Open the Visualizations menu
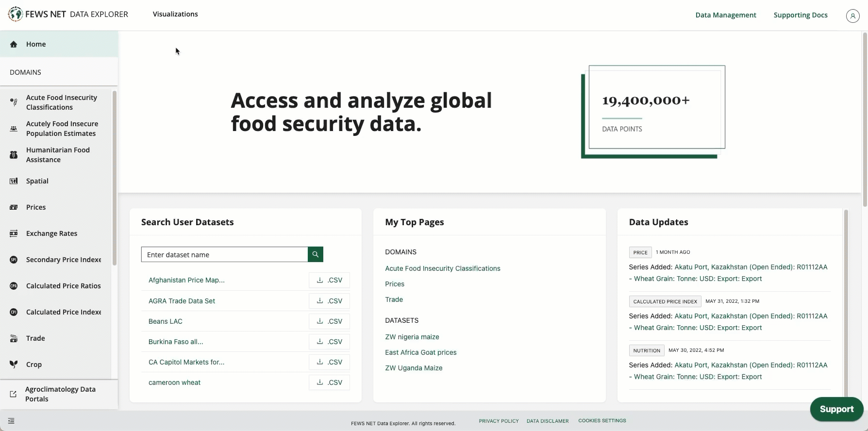868x431 pixels. pyautogui.click(x=175, y=14)
